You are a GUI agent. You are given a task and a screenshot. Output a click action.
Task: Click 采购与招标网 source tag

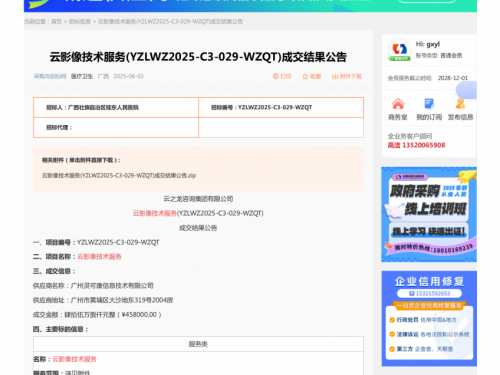click(50, 76)
